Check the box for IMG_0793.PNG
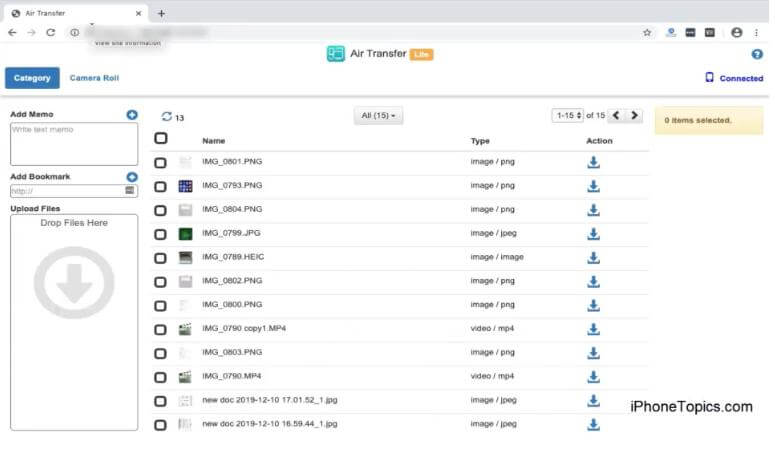Viewport: 775px width, 462px height. click(x=161, y=186)
